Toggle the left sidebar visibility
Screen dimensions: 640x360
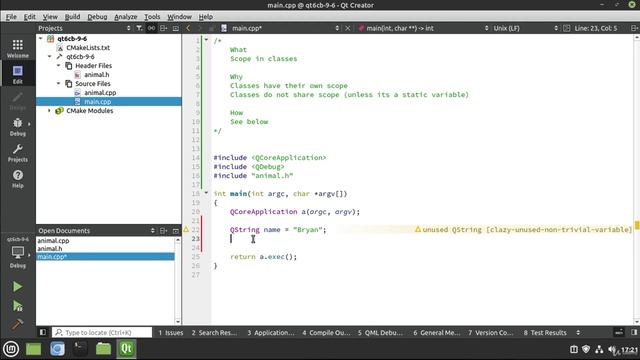pyautogui.click(x=43, y=332)
